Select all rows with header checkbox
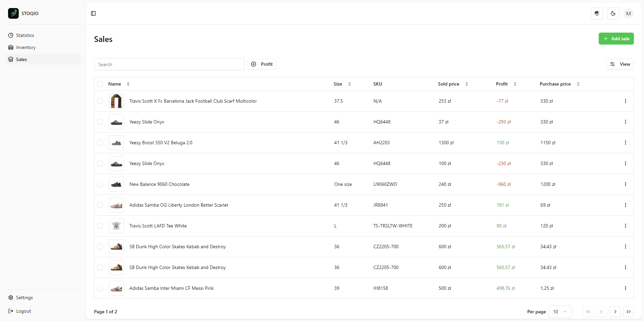The image size is (644, 321). (100, 84)
